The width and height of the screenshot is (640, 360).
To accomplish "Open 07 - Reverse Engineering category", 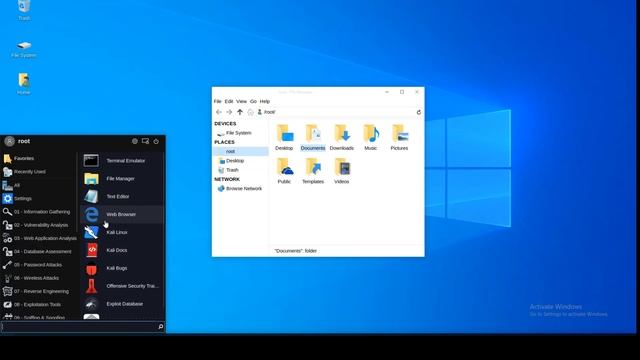I will pos(39,291).
